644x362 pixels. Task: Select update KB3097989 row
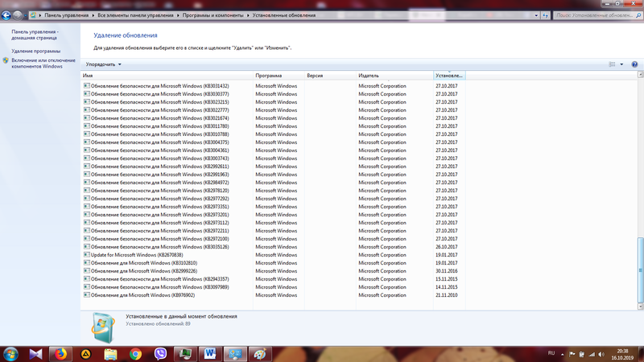(273, 287)
